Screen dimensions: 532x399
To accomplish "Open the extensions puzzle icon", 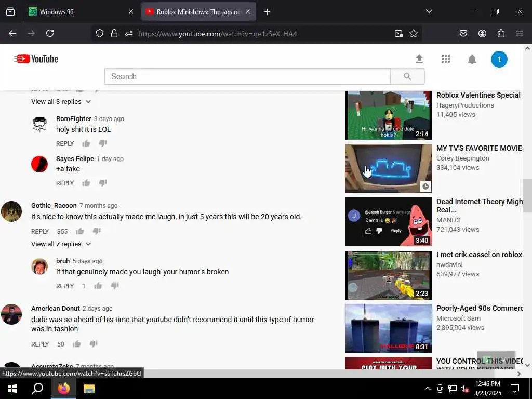I will [x=501, y=33].
